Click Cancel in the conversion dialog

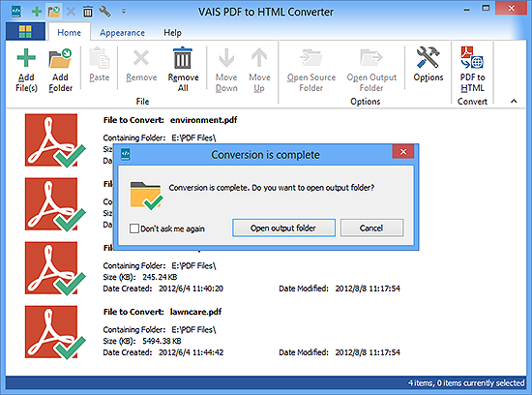371,228
